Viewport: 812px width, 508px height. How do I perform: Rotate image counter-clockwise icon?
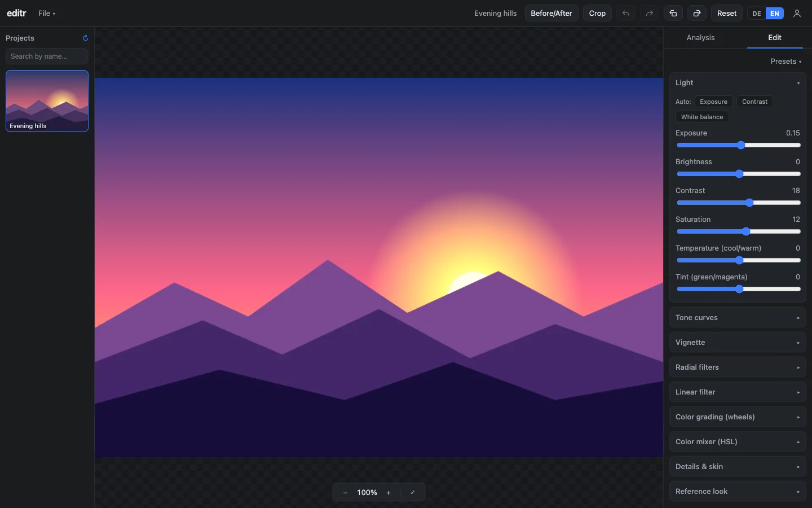[673, 13]
